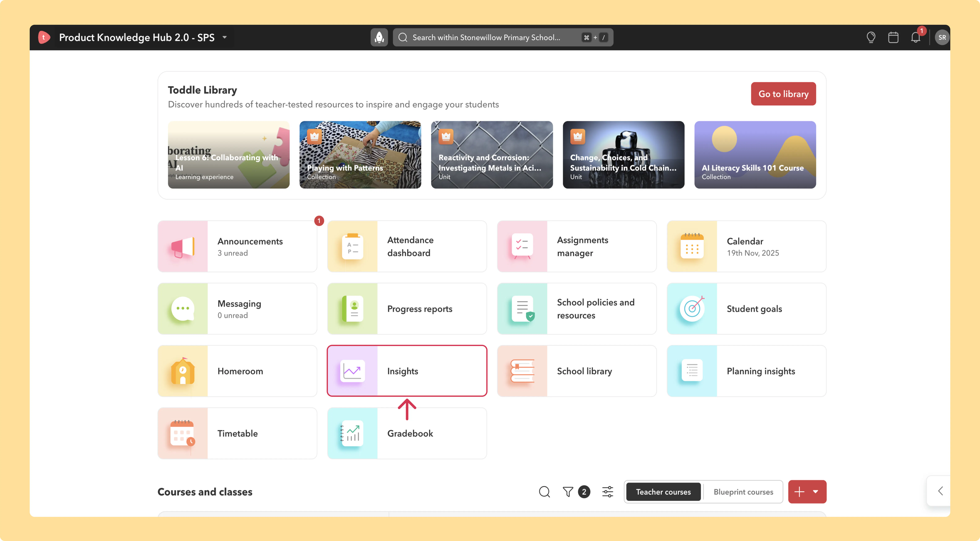The height and width of the screenshot is (541, 980).
Task: Open the Planning insights tile
Action: tap(746, 371)
